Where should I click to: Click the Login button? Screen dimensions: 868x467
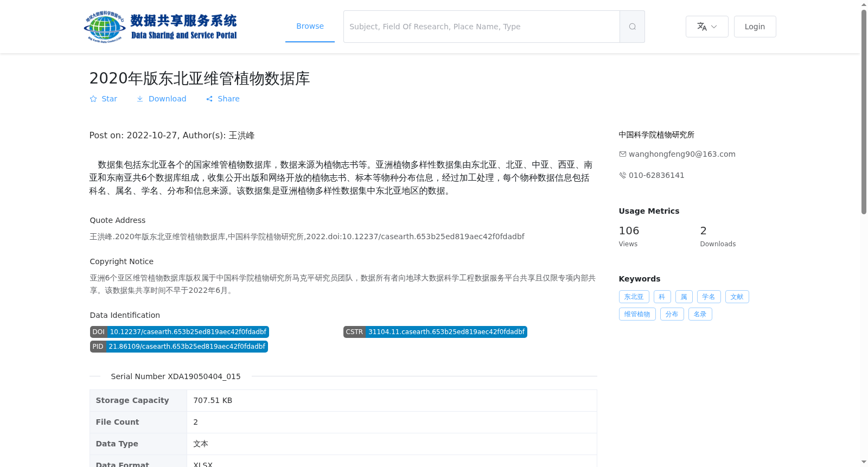755,27
